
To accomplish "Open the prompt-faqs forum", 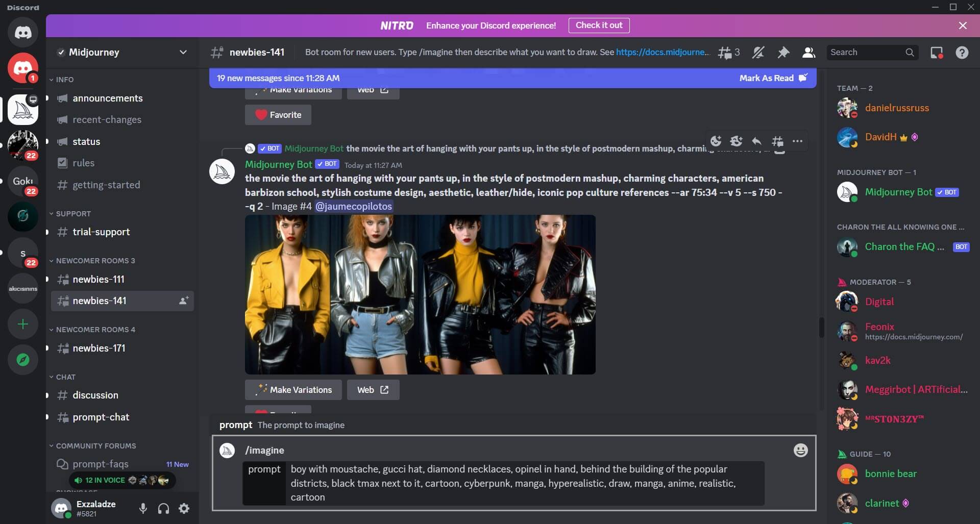I will pos(122,464).
